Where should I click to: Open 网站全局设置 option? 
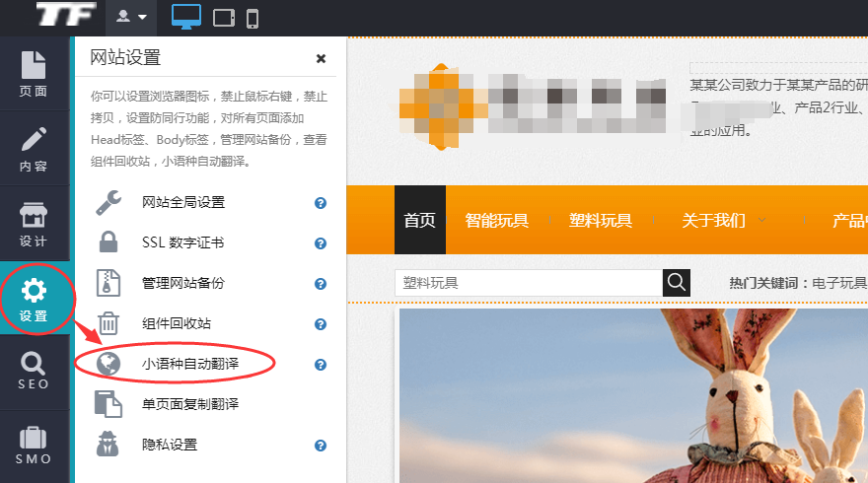pos(183,203)
